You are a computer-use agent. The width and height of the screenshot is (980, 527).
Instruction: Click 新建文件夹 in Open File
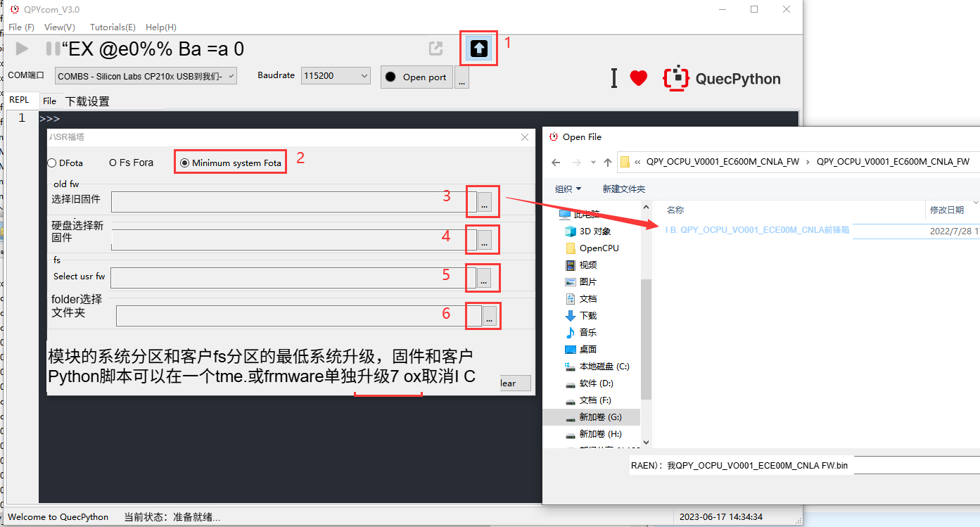coord(623,189)
